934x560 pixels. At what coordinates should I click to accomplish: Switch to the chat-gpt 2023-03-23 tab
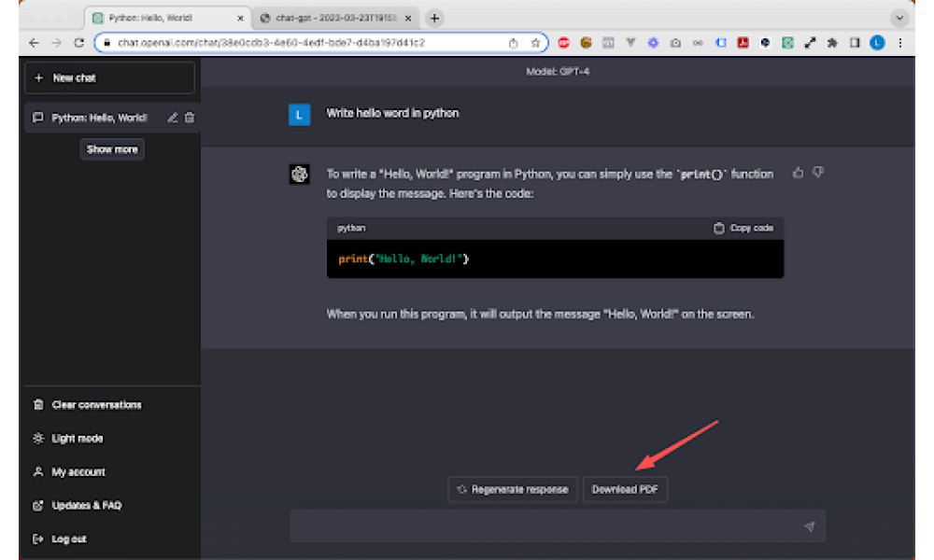[336, 19]
